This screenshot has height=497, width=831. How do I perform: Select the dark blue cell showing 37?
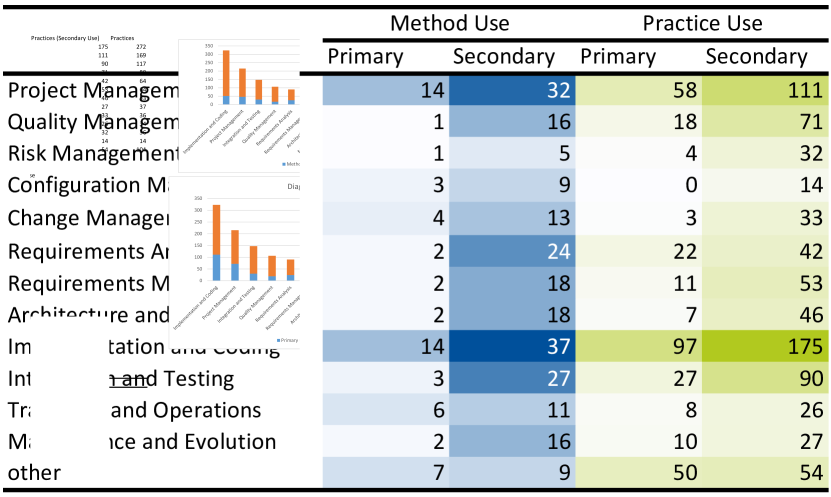[512, 347]
